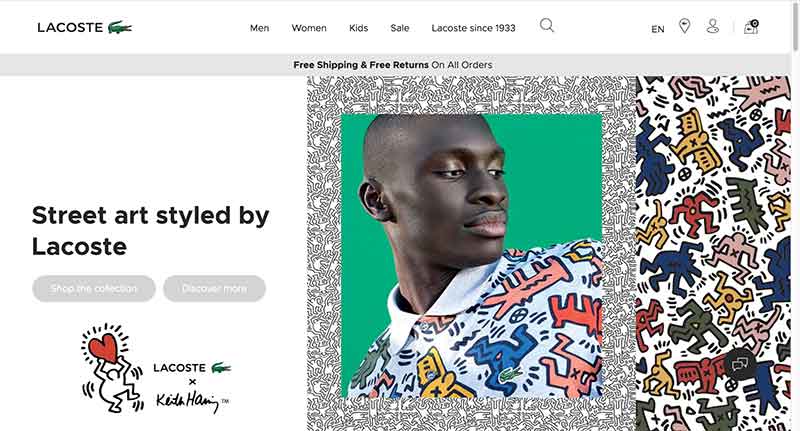Click the Keith Haring heart figure illustration
Viewport: 800px width, 431px height.
pos(112,367)
